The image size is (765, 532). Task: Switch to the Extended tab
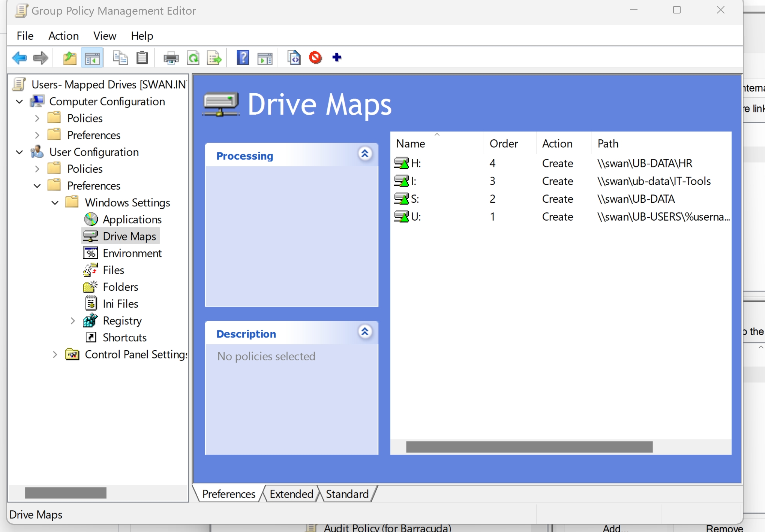pos(291,494)
